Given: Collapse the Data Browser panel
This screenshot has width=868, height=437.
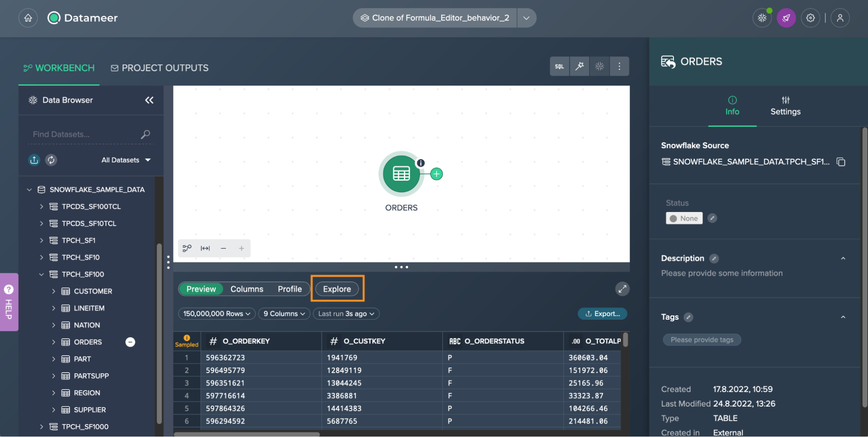Looking at the screenshot, I should 149,100.
